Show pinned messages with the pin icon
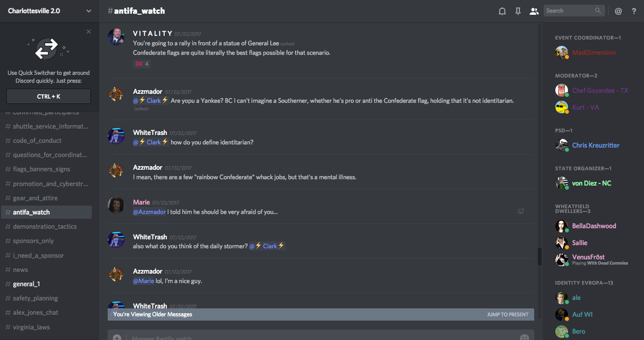 click(518, 11)
